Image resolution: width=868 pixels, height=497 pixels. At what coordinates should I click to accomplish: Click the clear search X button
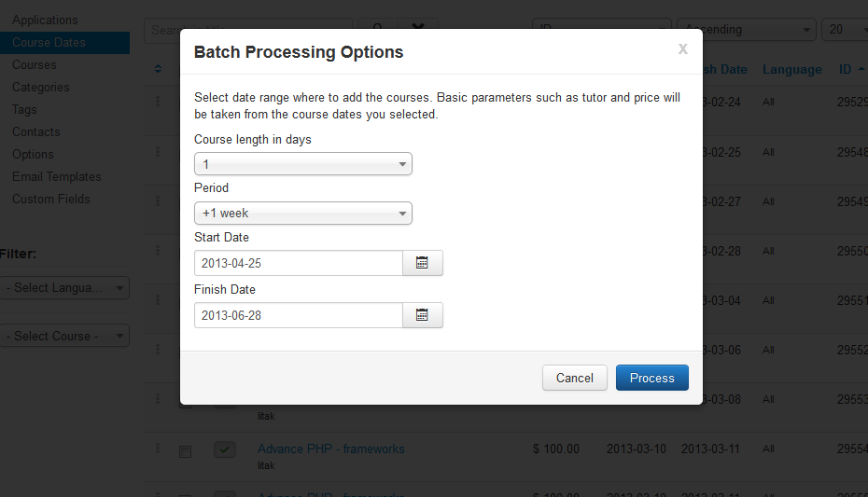coord(418,29)
